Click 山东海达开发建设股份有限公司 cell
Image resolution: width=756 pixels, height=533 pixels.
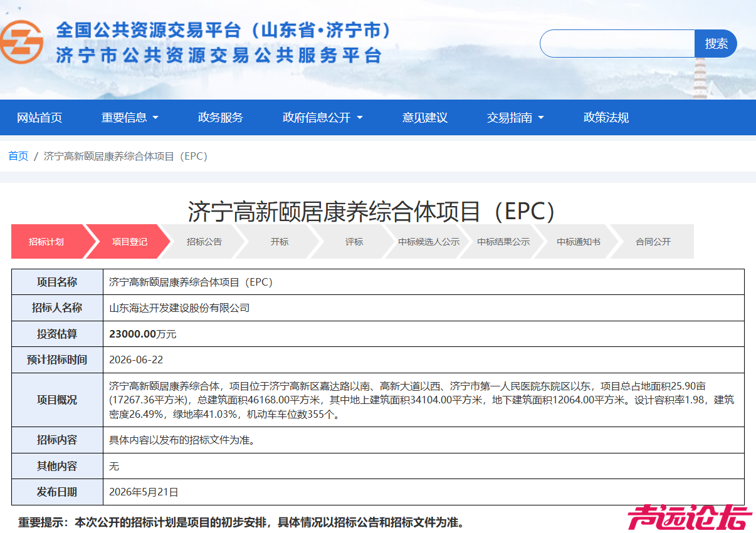[424, 308]
